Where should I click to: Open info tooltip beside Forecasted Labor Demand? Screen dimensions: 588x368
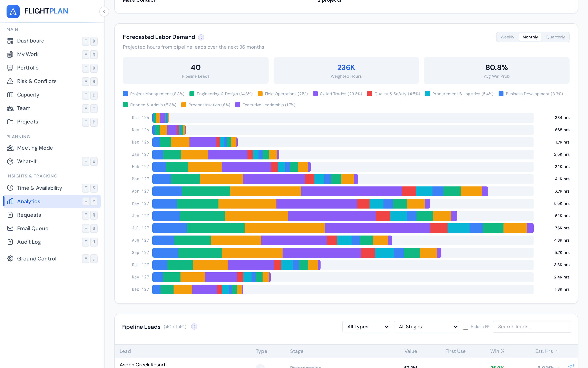201,37
